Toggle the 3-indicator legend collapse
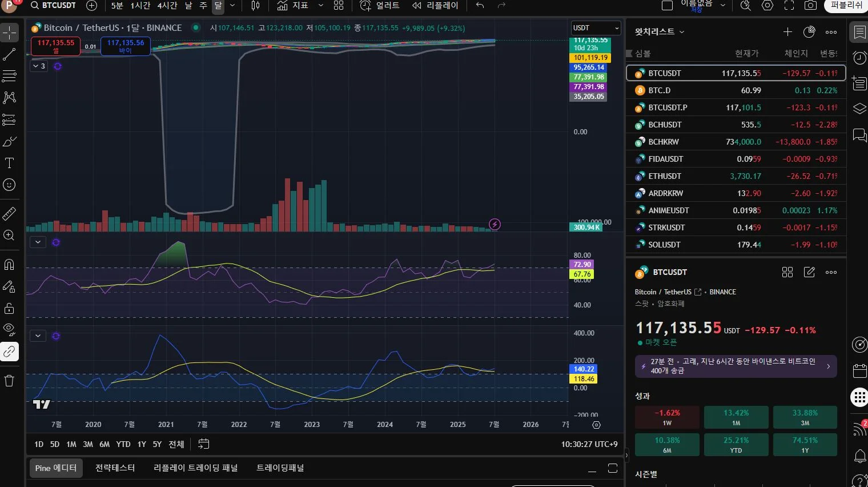This screenshot has height=487, width=868. click(39, 66)
